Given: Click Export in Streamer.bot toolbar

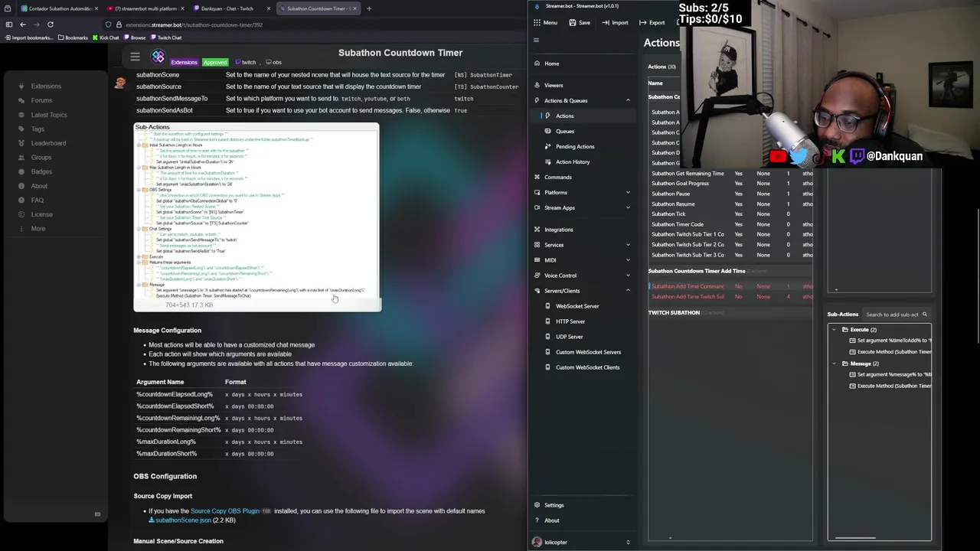Looking at the screenshot, I should point(652,22).
